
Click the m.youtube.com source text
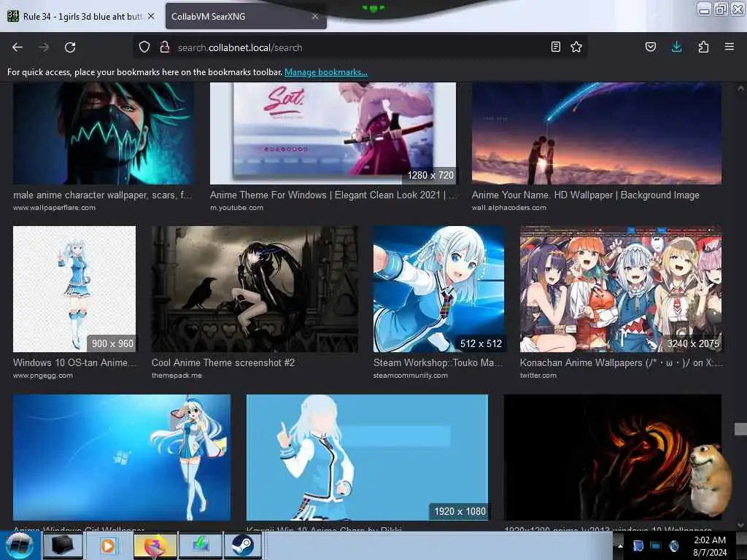coord(236,208)
